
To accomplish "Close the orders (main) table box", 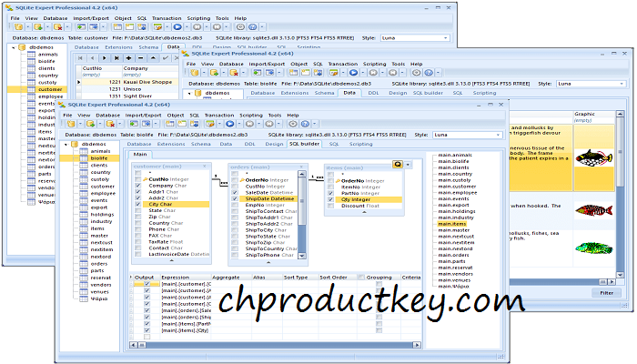I will coord(301,167).
